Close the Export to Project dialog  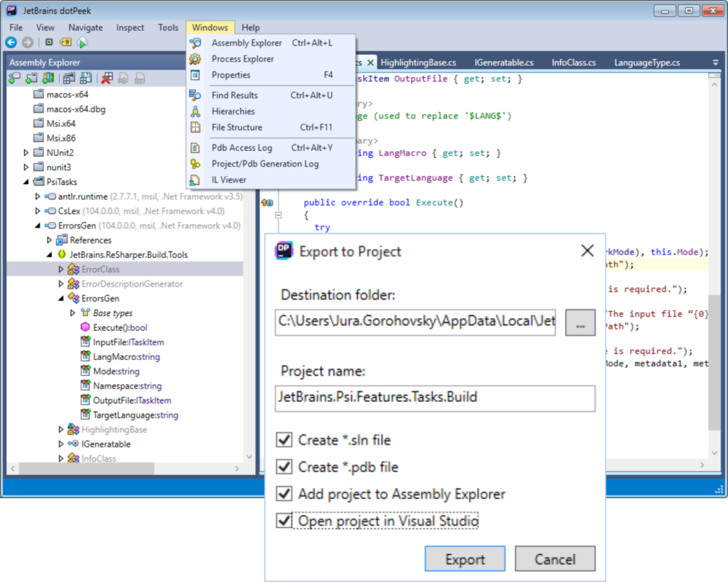click(x=587, y=251)
